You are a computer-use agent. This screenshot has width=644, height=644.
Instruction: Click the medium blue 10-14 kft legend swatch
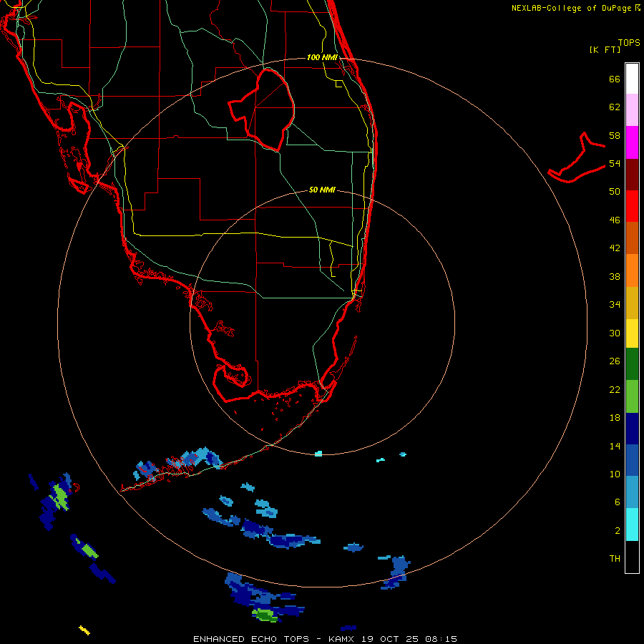coord(632,460)
